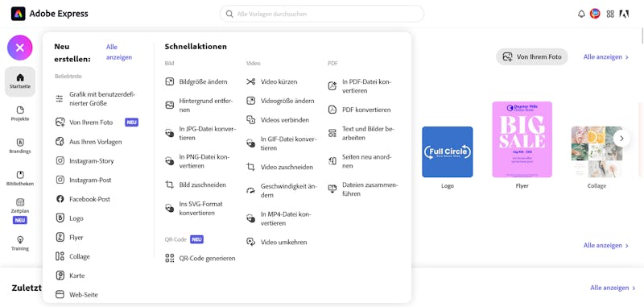Open Dateien zusammenführen
The image size is (644, 307).
coord(363,189)
